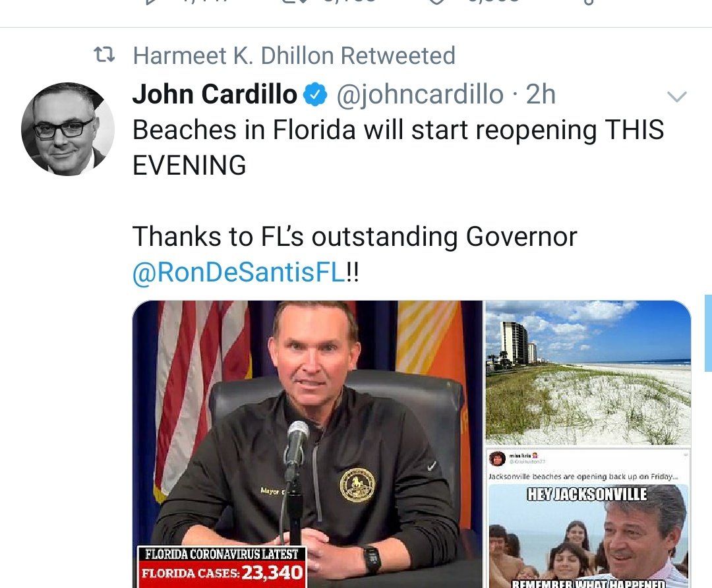Click the Florida Coronavirus Latest cases banner
Image resolution: width=712 pixels, height=588 pixels.
click(x=222, y=567)
